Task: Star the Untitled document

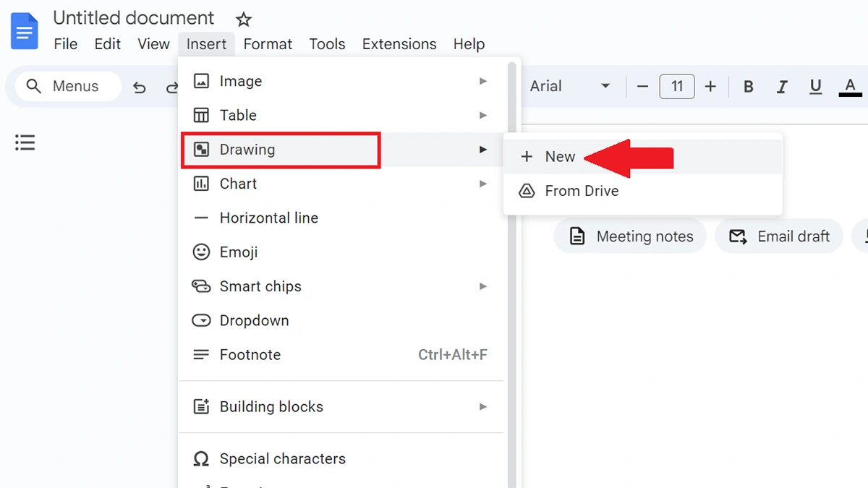Action: [x=244, y=20]
